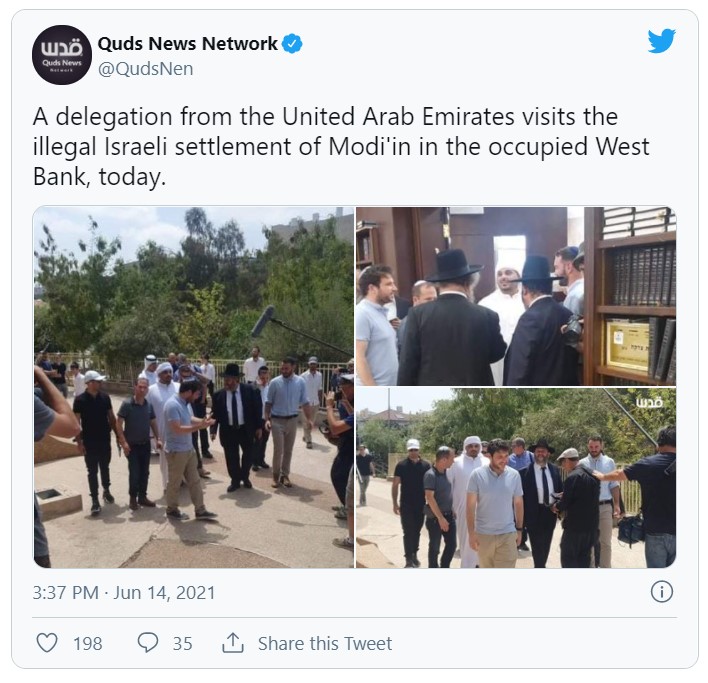Like the tweet with the heart icon

47,643
